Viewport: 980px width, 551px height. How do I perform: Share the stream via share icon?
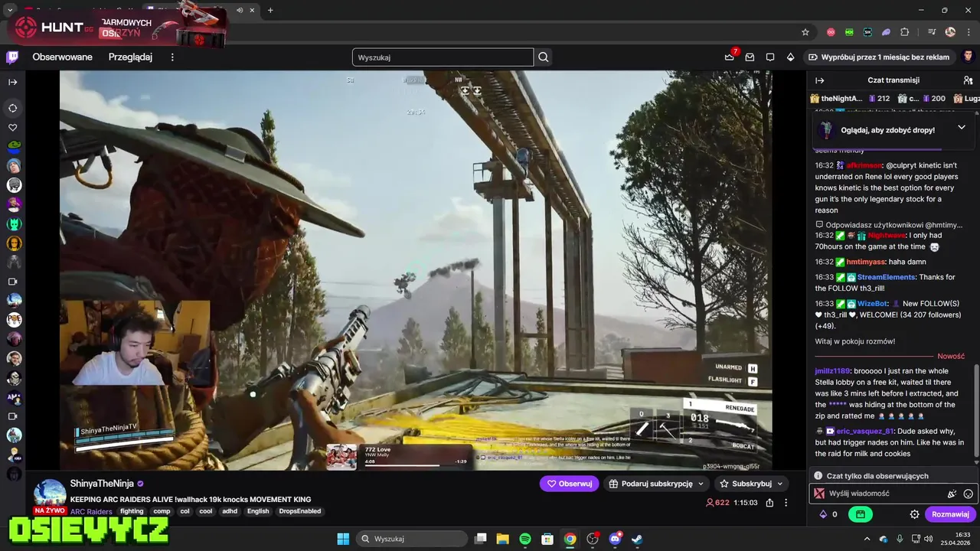[769, 503]
